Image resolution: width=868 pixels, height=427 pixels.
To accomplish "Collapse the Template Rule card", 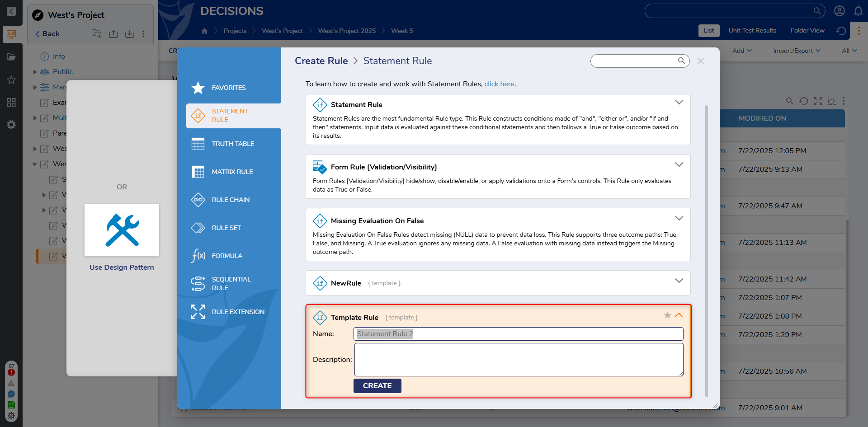I will [x=679, y=315].
